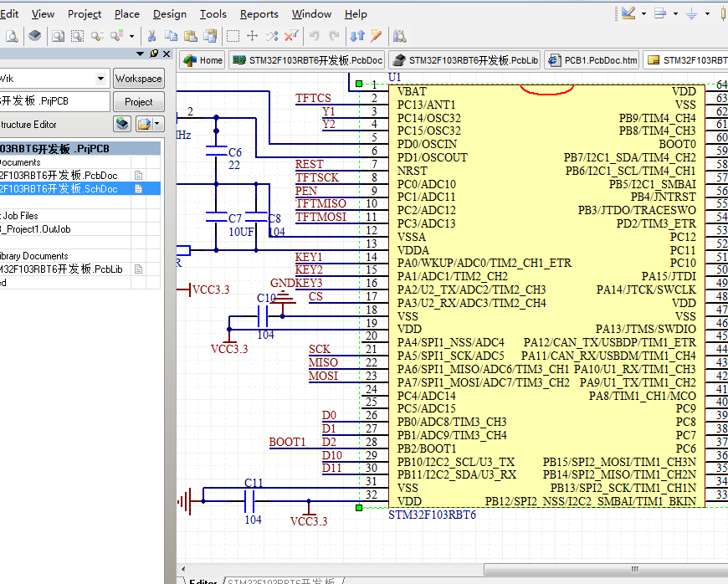Screen dimensions: 728x584
Task: Click the Power Sources ground icon
Action: pos(691,13)
